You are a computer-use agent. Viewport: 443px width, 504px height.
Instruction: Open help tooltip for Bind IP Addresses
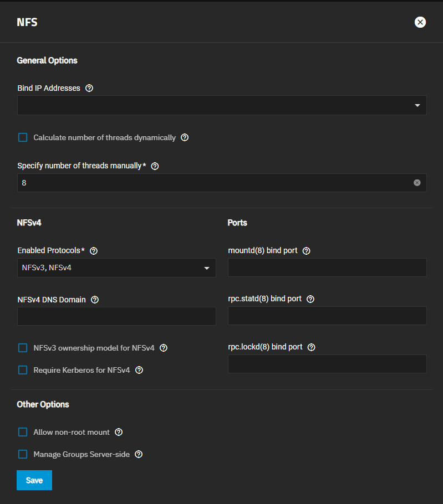coord(89,88)
